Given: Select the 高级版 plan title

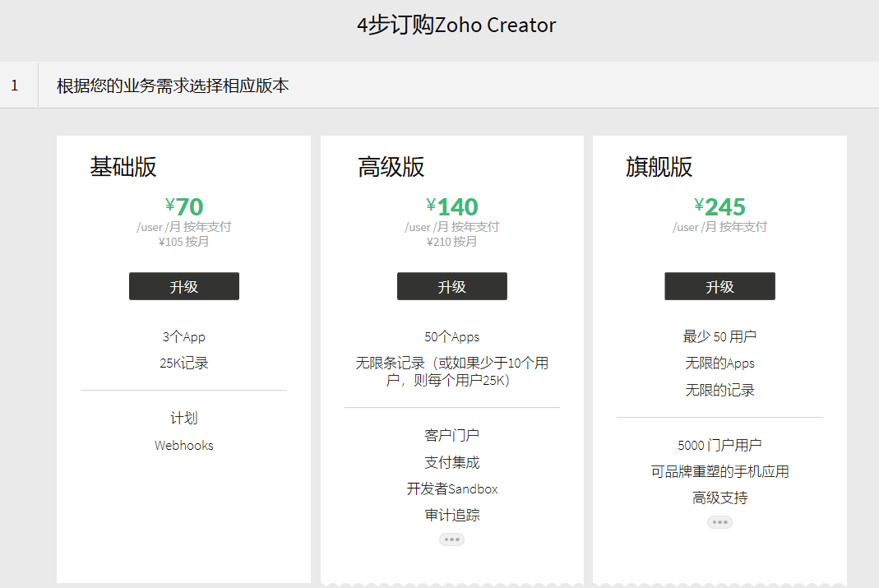Looking at the screenshot, I should [391, 167].
